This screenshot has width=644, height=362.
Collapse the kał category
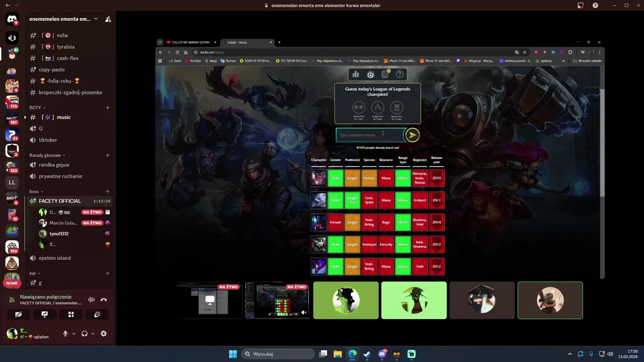coord(34,274)
